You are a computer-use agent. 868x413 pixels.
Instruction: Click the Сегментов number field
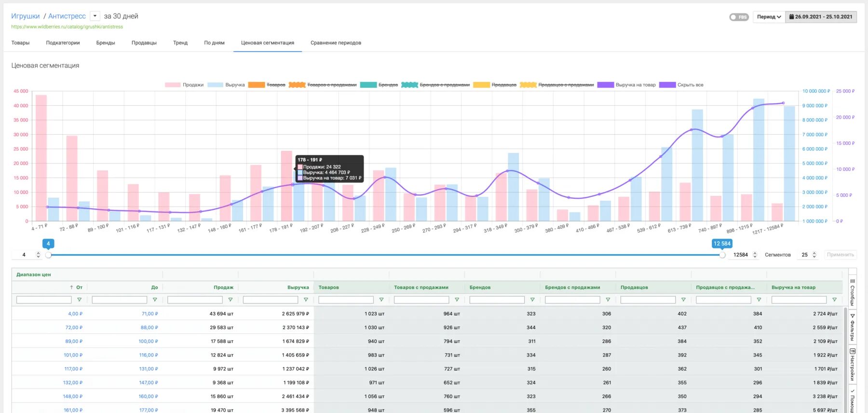pyautogui.click(x=804, y=255)
